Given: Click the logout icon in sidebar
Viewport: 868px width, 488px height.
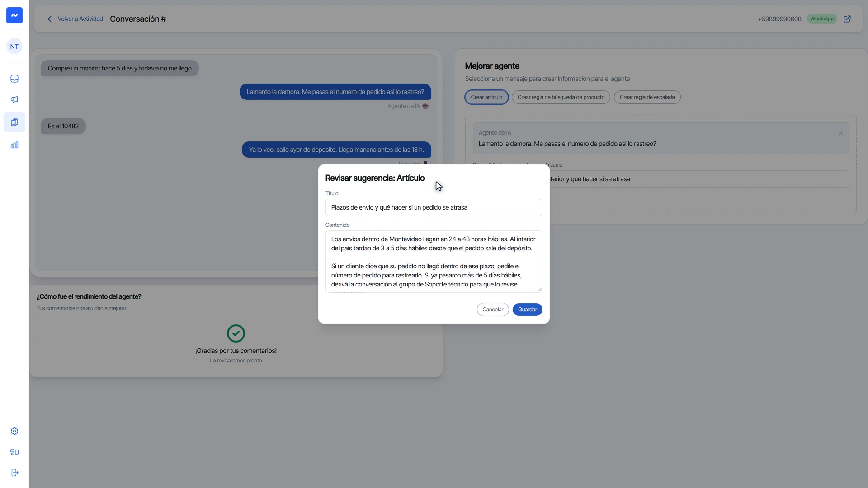Looking at the screenshot, I should [14, 473].
